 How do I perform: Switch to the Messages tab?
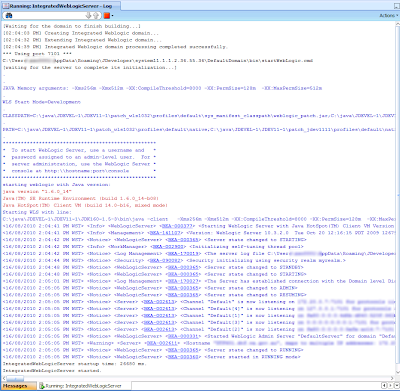click(x=18, y=386)
